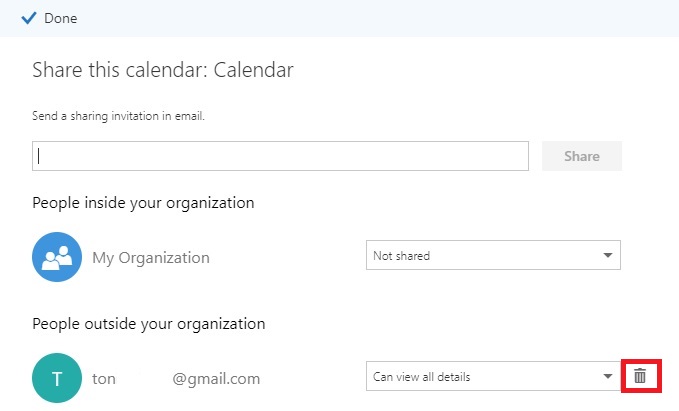Focus the sharing invitation email field
Screen dimensions: 679x411
280,156
